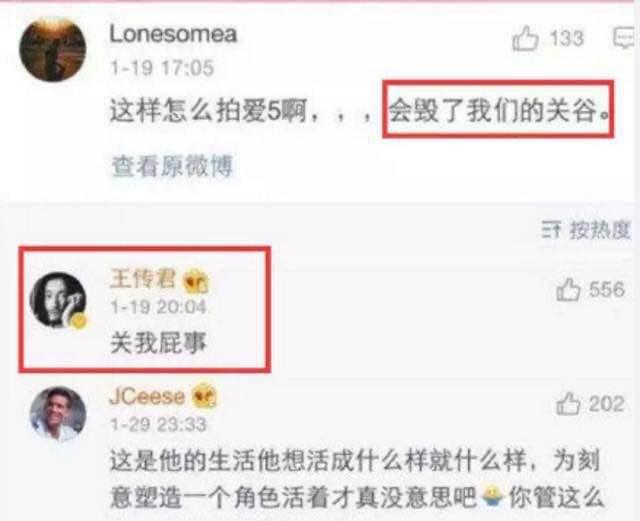Click the highlighted 会毁了我们的关谷 text

coord(498,109)
